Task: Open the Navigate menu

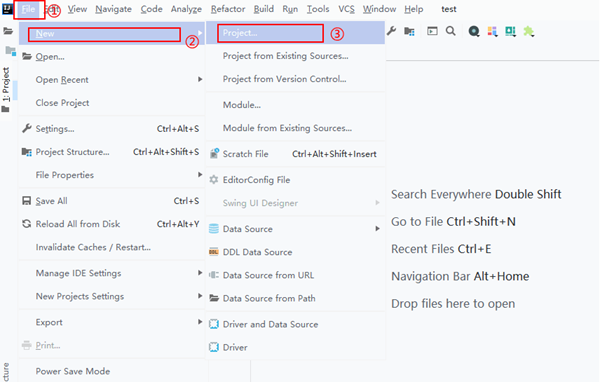Action: [x=113, y=9]
